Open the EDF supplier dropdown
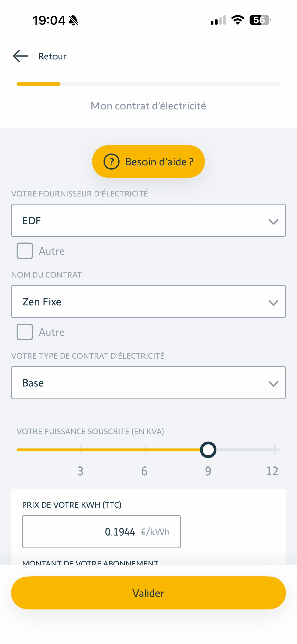The height and width of the screenshot is (644, 297). point(148,220)
